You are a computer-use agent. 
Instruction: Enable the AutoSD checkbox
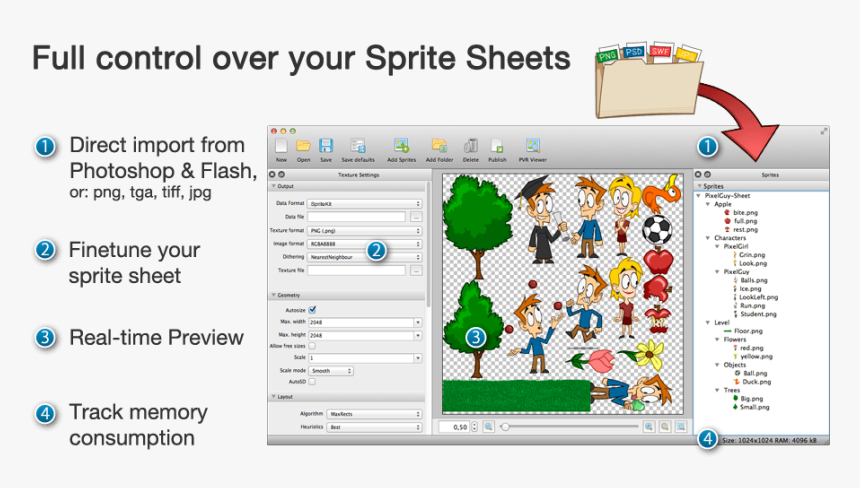(312, 382)
